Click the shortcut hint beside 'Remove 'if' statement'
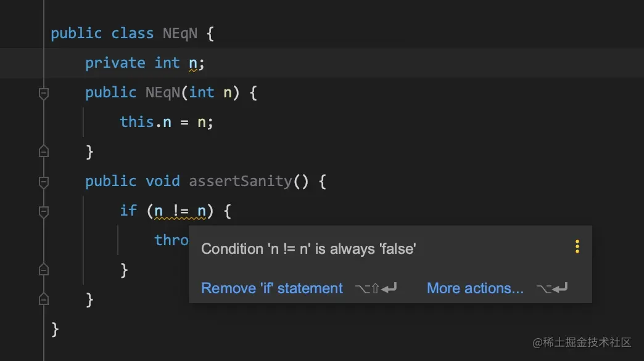 [376, 288]
